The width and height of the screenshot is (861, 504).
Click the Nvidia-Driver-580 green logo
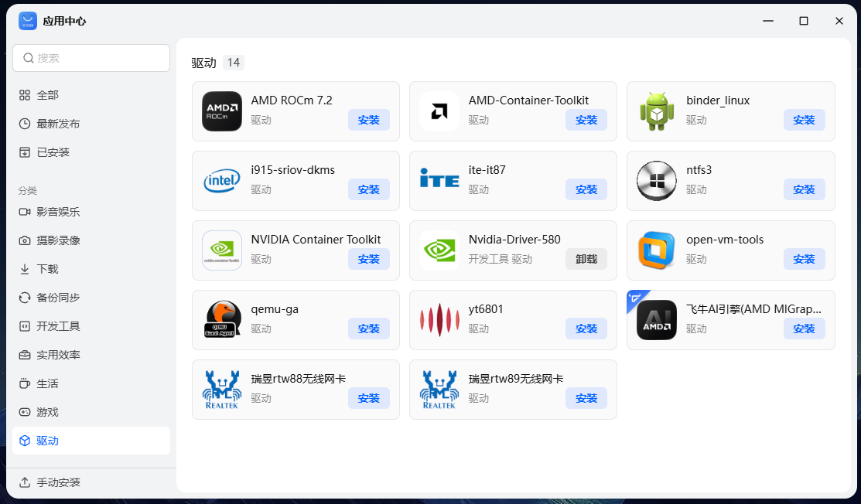click(x=439, y=250)
